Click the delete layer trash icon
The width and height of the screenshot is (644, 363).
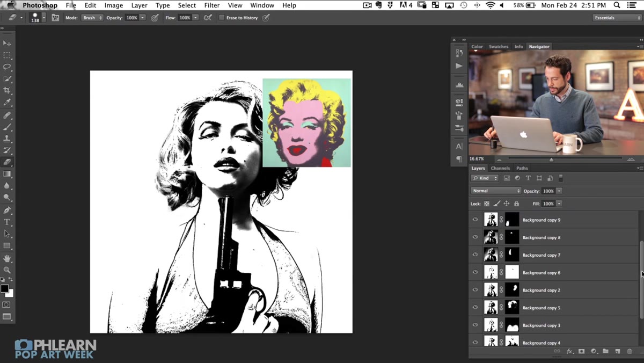[630, 351]
